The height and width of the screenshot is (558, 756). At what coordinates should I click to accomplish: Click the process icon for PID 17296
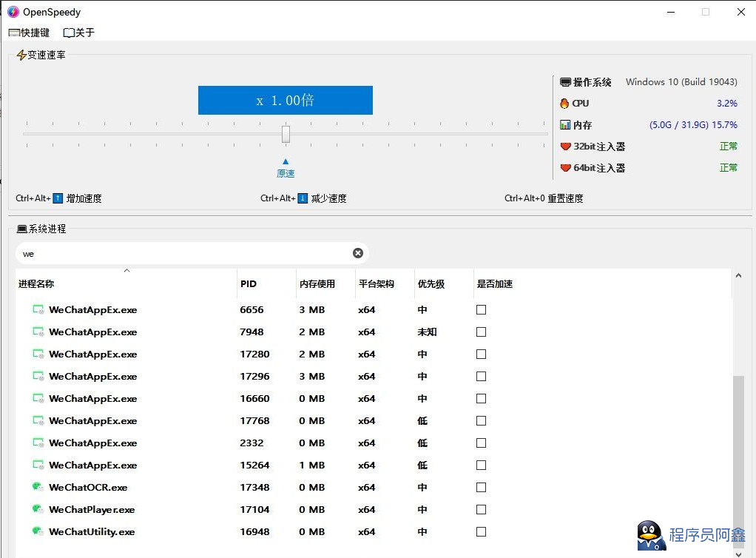38,376
